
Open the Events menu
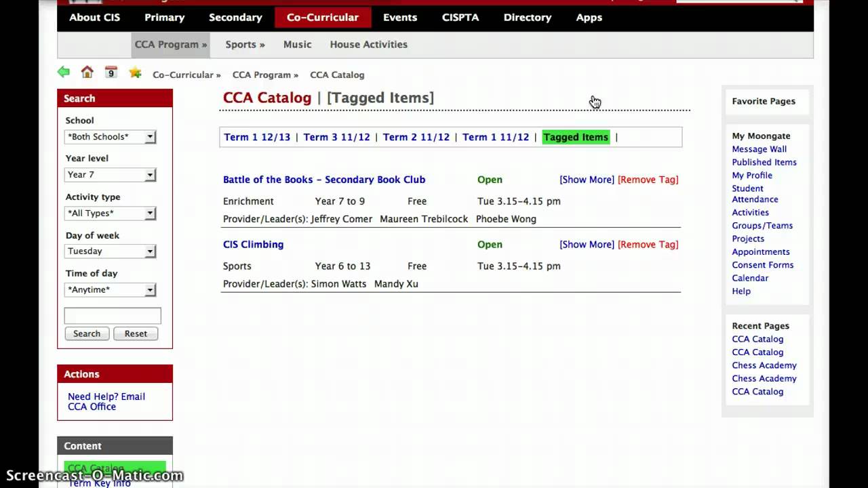click(x=400, y=18)
